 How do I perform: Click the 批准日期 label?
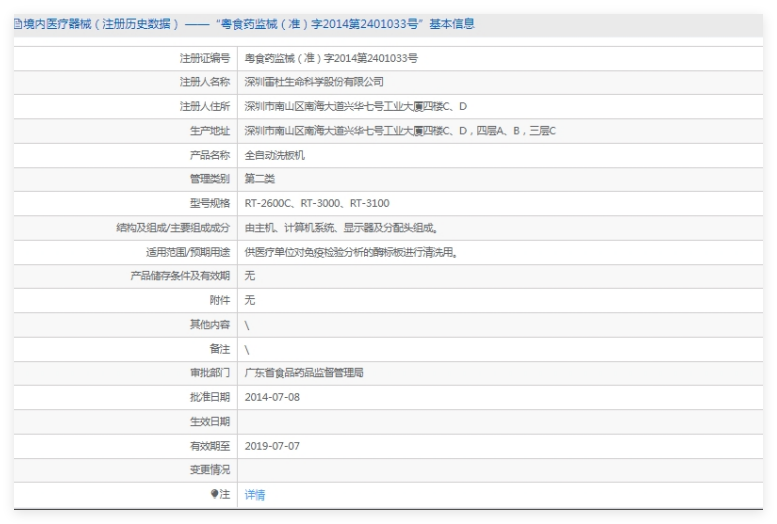pyautogui.click(x=210, y=397)
